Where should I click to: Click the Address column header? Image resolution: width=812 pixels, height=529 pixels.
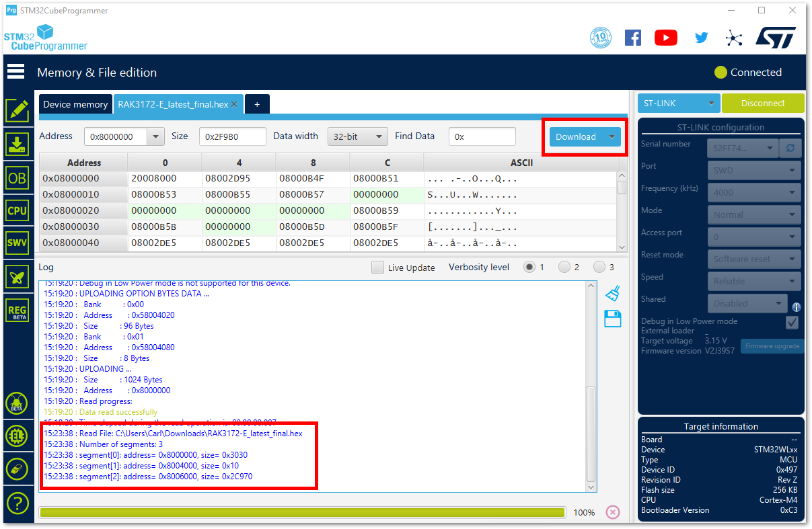pos(84,163)
